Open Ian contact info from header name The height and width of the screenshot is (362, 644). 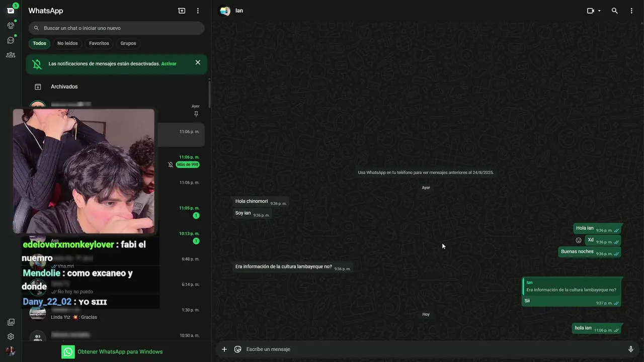pos(239,11)
